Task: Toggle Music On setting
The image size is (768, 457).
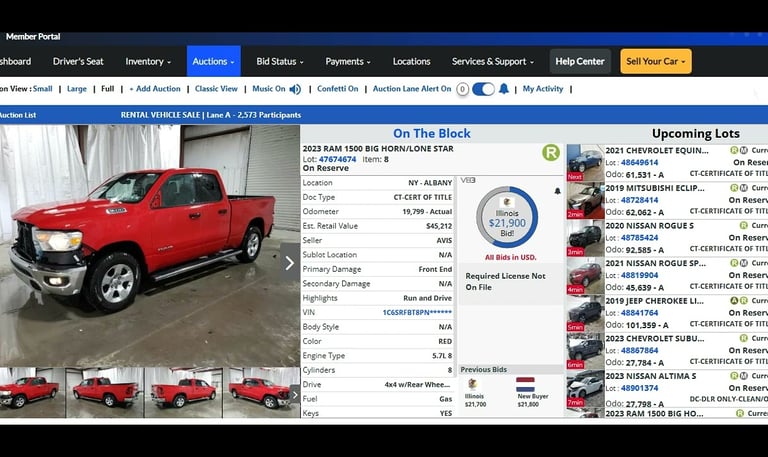Action: tap(268, 89)
